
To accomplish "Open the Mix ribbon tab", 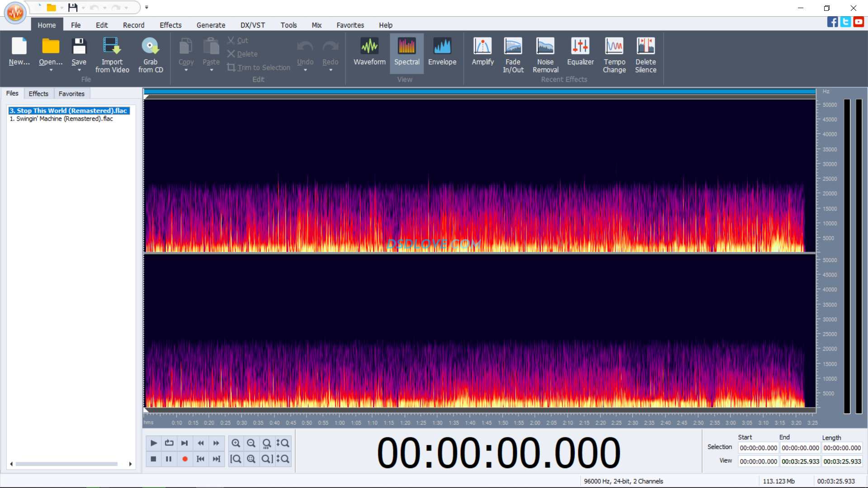I will (x=316, y=25).
